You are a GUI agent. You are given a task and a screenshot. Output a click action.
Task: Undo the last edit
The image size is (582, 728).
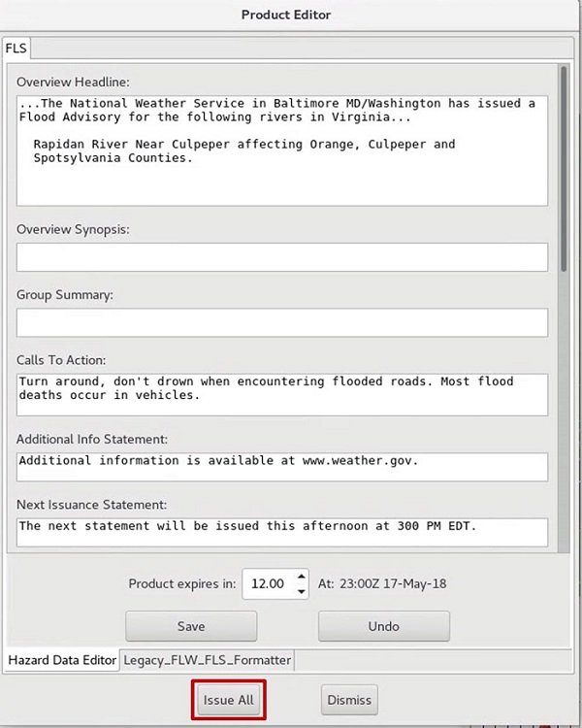pos(384,626)
